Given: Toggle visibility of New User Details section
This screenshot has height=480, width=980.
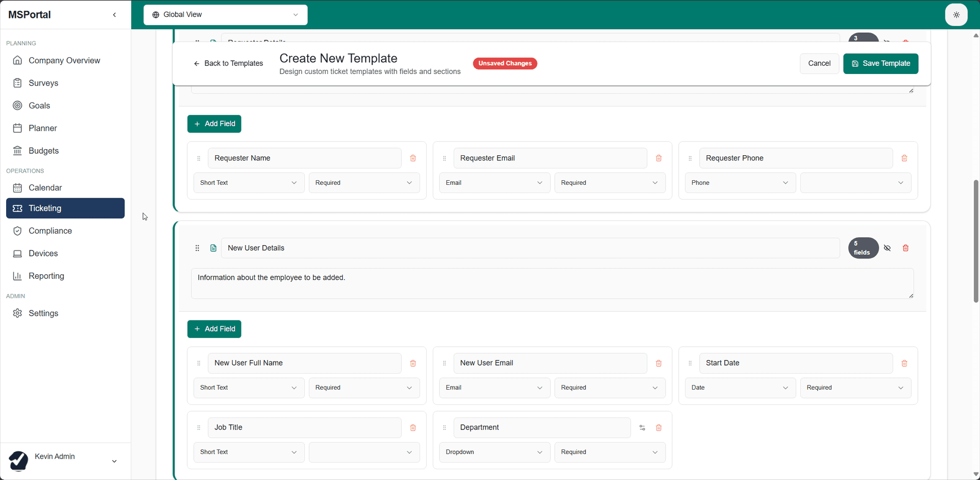Looking at the screenshot, I should (887, 248).
